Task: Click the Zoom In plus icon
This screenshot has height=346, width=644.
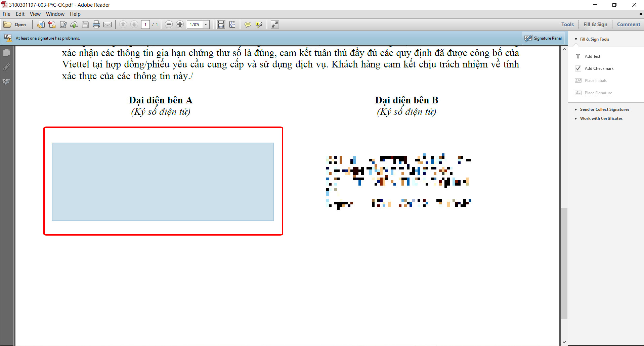Action: coord(180,24)
